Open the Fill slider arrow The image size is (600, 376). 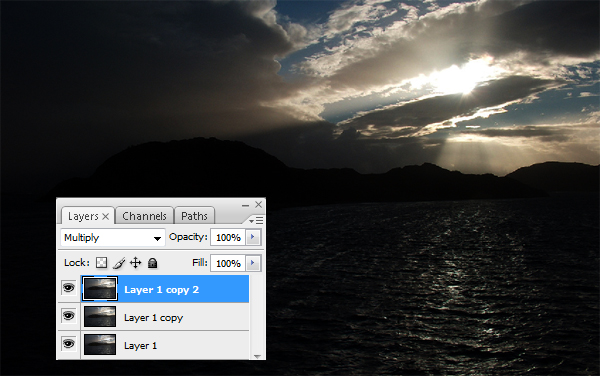[253, 263]
